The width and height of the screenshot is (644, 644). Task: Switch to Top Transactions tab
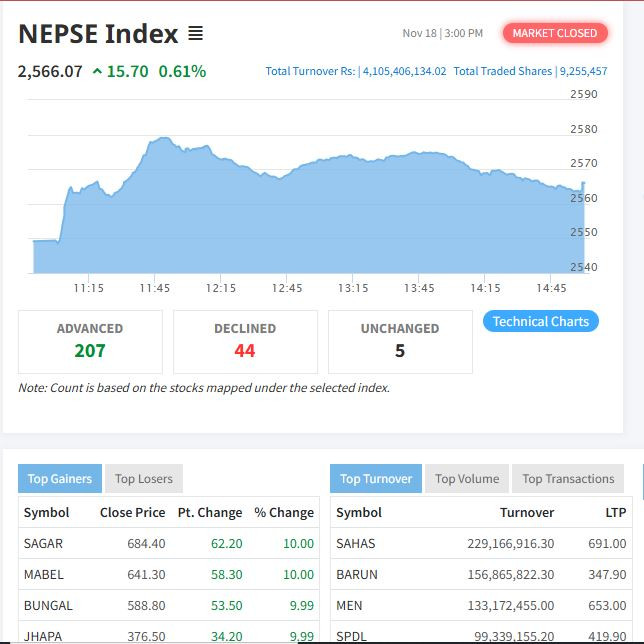pos(568,479)
